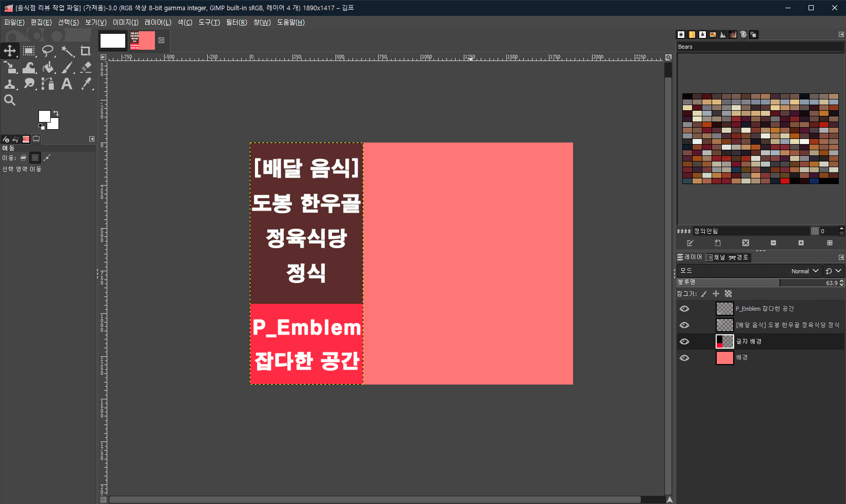Screen dimensions: 846x504
Task: Open the 필터(R) menu
Action: pyautogui.click(x=237, y=22)
